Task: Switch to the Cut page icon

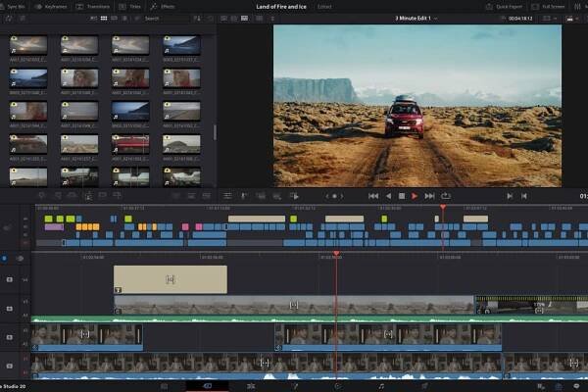Action: click(207, 386)
